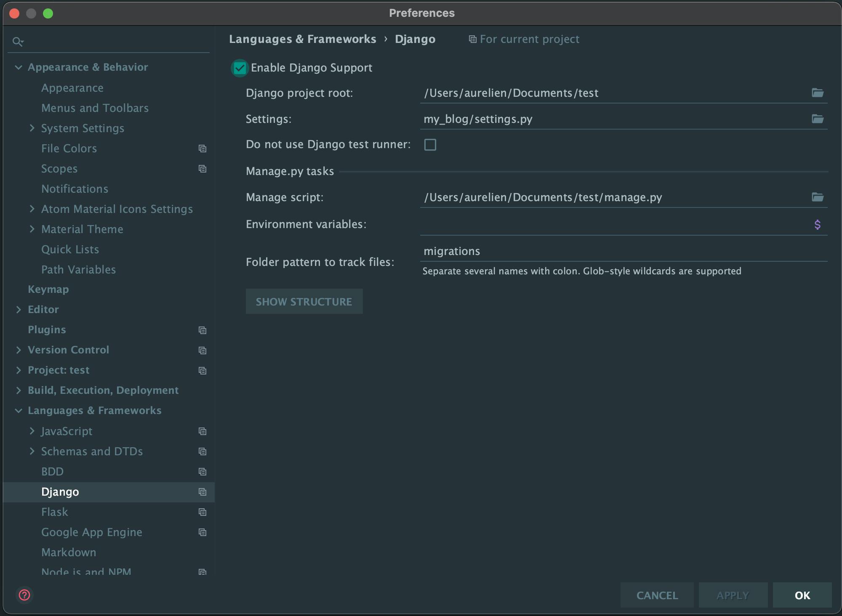Uncheck Enable Django Support
Image resolution: width=842 pixels, height=616 pixels.
point(240,68)
